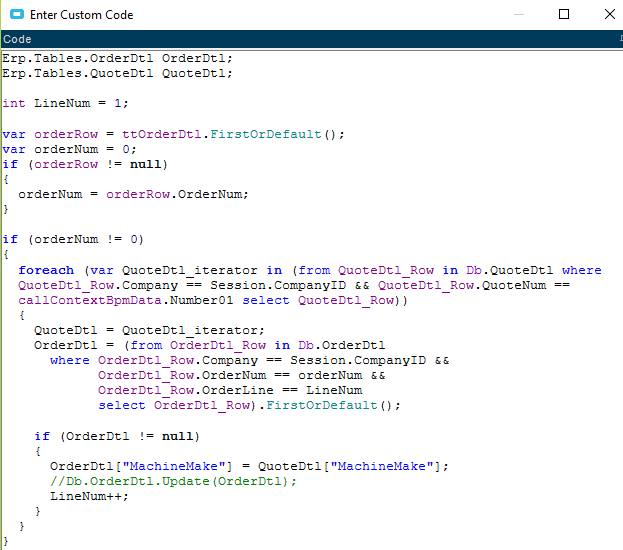Place cursor on 'Erp.Tables.QuoteDtl QuoteDtl;' line
623x550 pixels.
coord(118,74)
